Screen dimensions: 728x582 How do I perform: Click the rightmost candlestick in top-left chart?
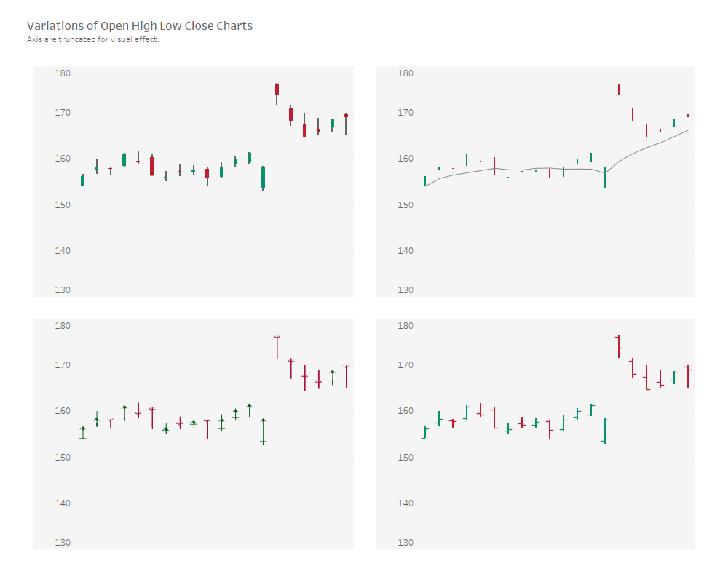coord(346,116)
